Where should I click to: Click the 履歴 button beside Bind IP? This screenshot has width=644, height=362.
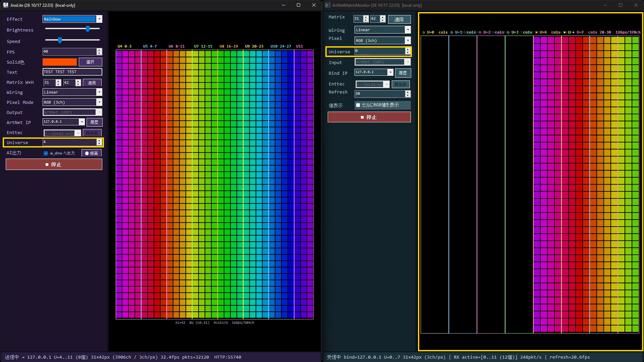pos(403,73)
